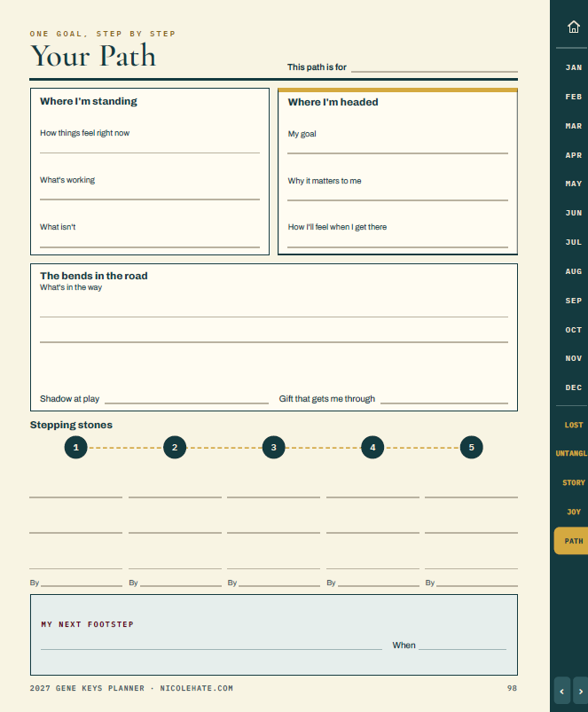Select stepping stone circle 5
Screen dimensions: 588x712
pos(471,447)
